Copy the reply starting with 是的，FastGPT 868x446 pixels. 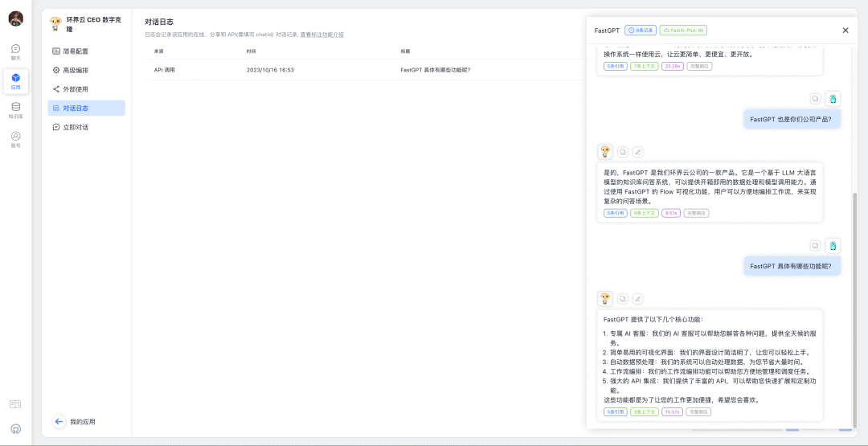623,152
